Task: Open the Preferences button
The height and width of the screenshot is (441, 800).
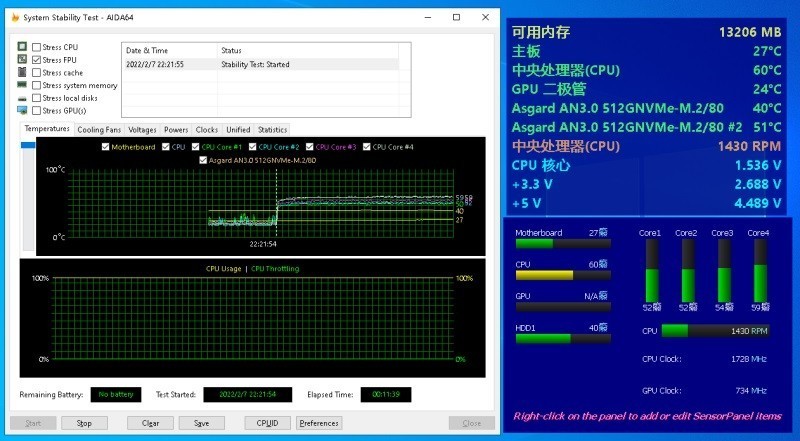Action: 319,423
